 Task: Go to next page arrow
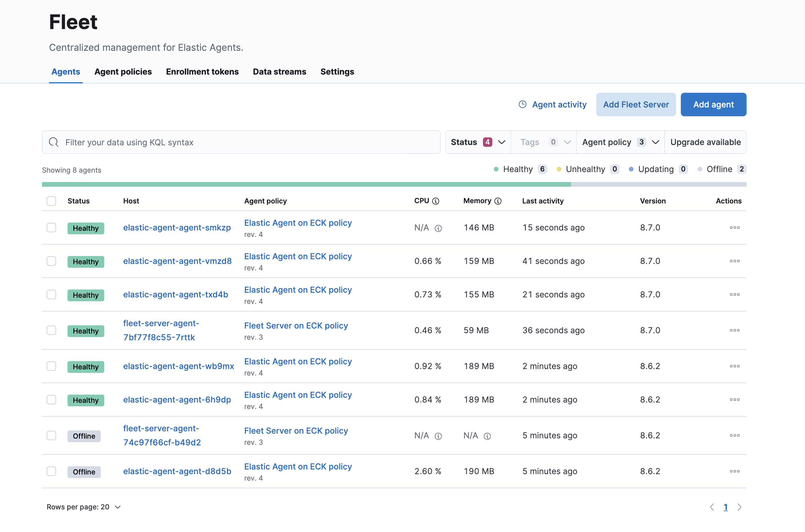740,507
